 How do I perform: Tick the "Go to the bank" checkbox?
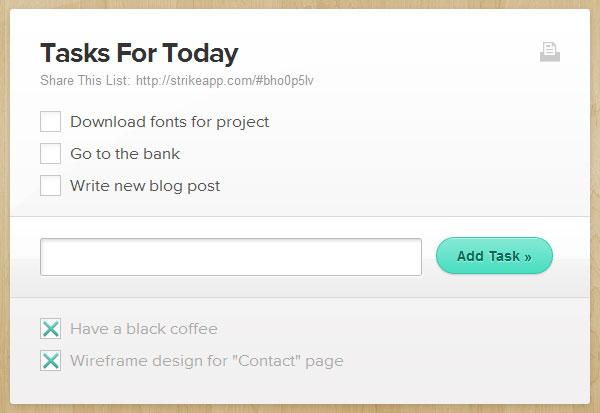(51, 153)
